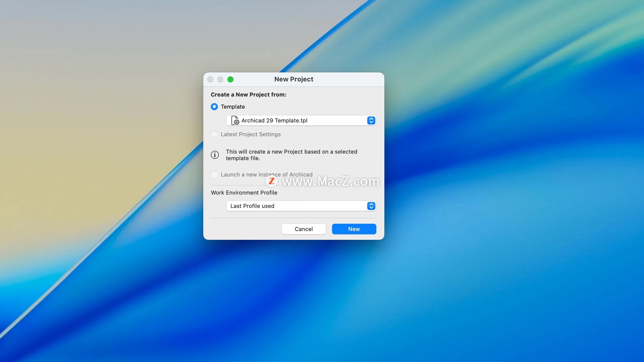Click the blue arrows on template selector

pos(371,121)
